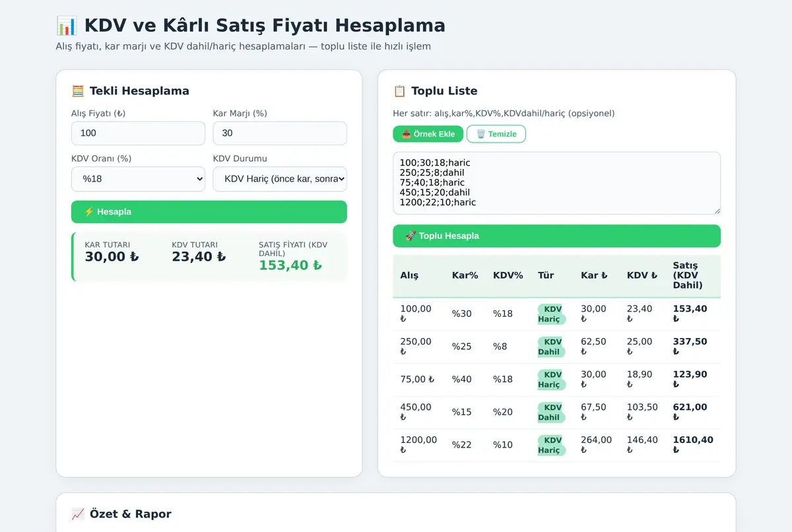
Task: Focus the Kar Marjı input field
Action: point(280,133)
